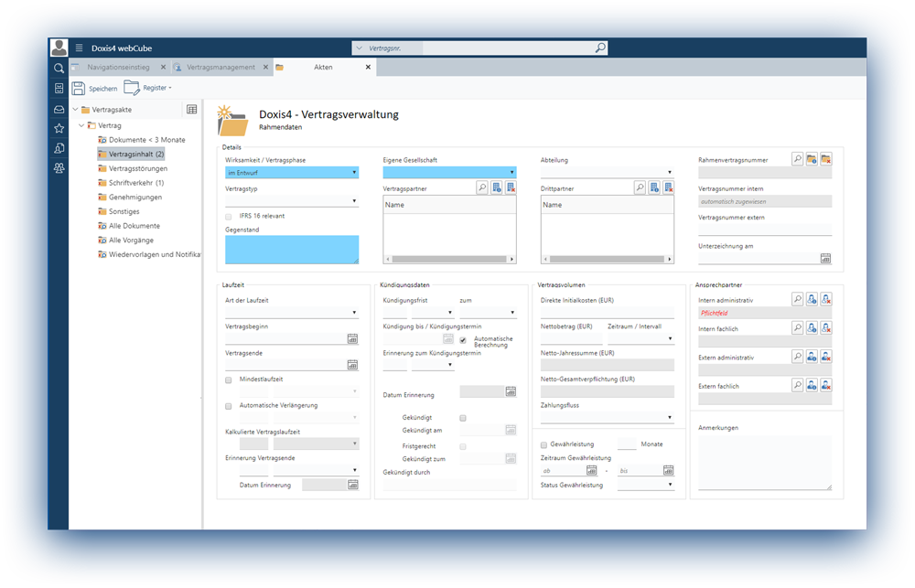Remove Extern administrativ person icon

point(825,356)
